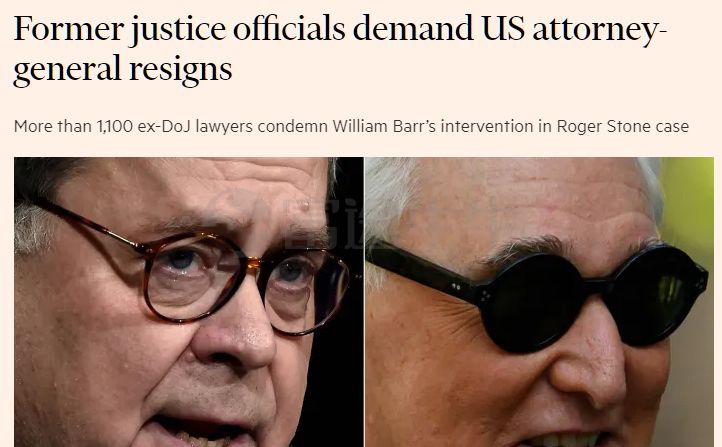Click the word "officials" in the headline
722x447 pixels.
pyautogui.click(x=289, y=29)
